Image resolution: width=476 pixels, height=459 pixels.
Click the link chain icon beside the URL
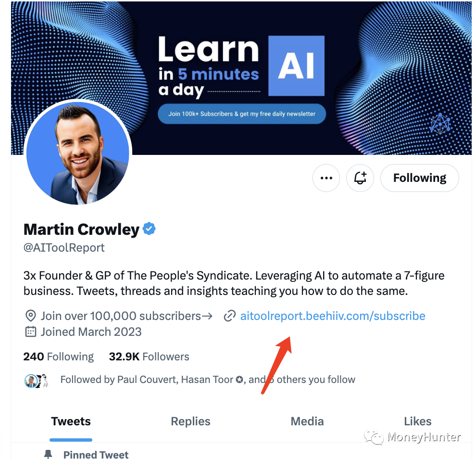click(x=230, y=316)
